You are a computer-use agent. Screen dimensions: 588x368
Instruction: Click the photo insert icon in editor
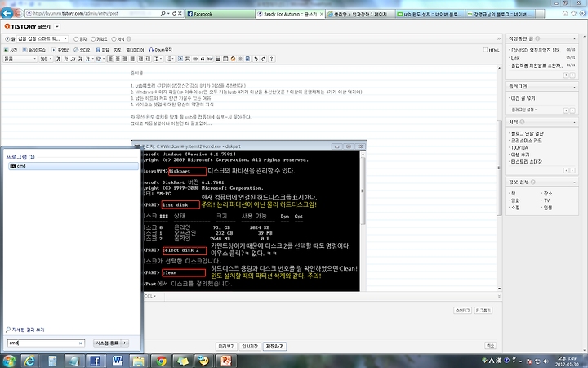tap(6, 50)
